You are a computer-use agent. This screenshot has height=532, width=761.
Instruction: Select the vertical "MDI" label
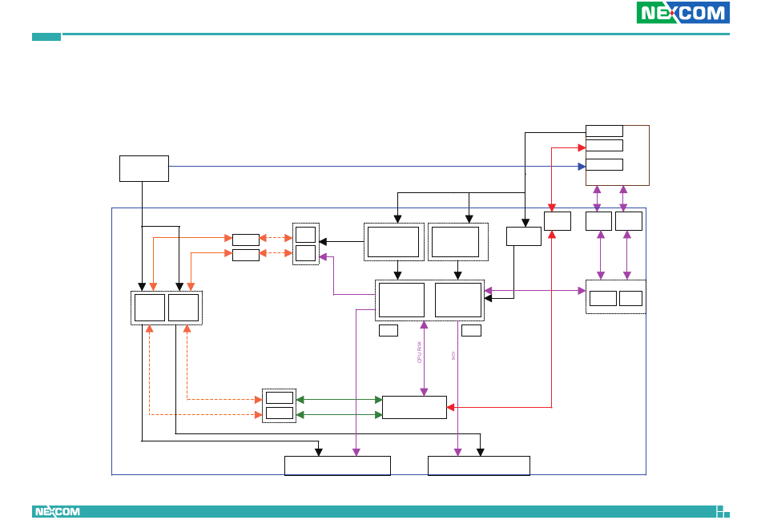click(453, 356)
